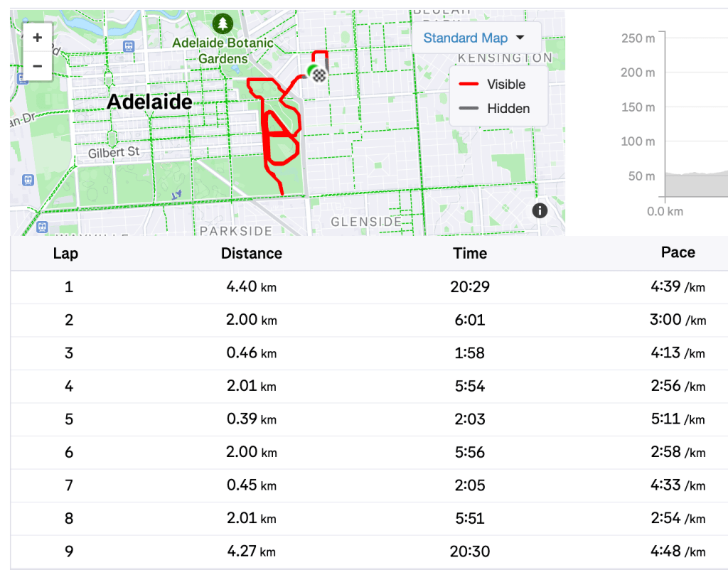
Task: Click the Pace column header
Action: pos(678,252)
